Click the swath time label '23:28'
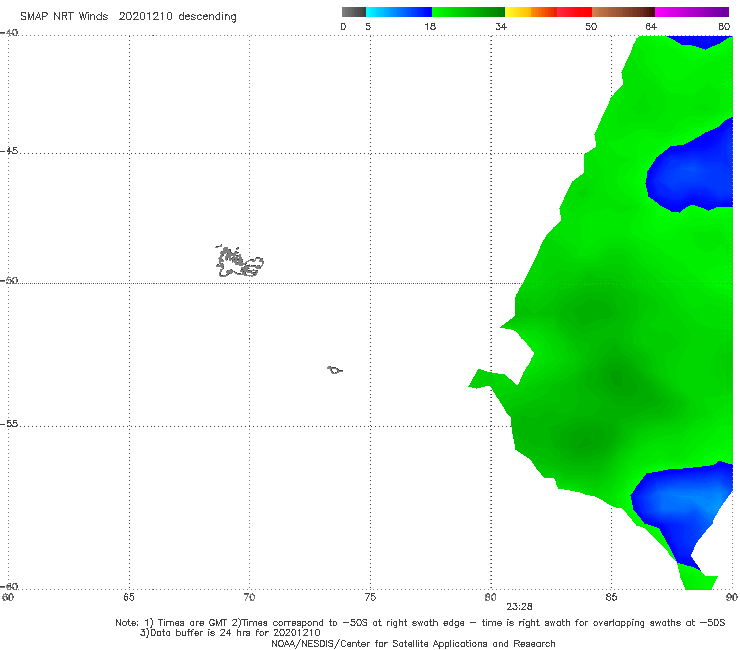The width and height of the screenshot is (740, 650). coord(519,607)
